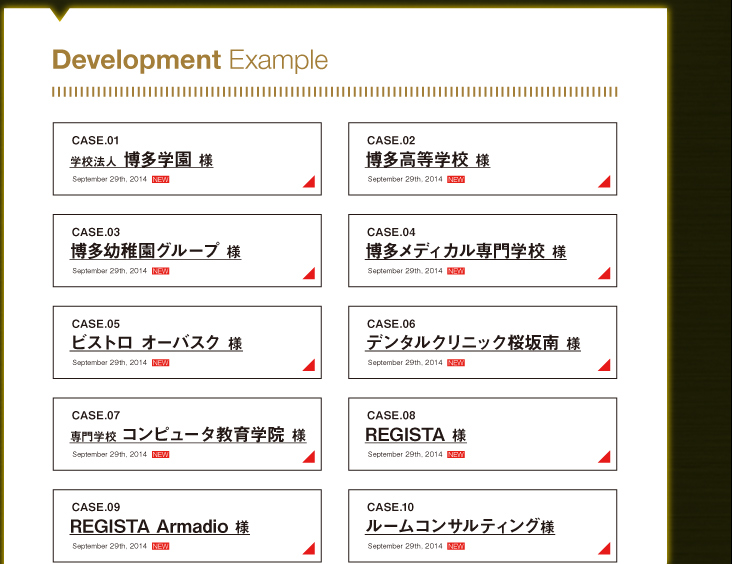Image resolution: width=732 pixels, height=564 pixels.
Task: Click the CASE.07 label text
Action: (x=96, y=416)
